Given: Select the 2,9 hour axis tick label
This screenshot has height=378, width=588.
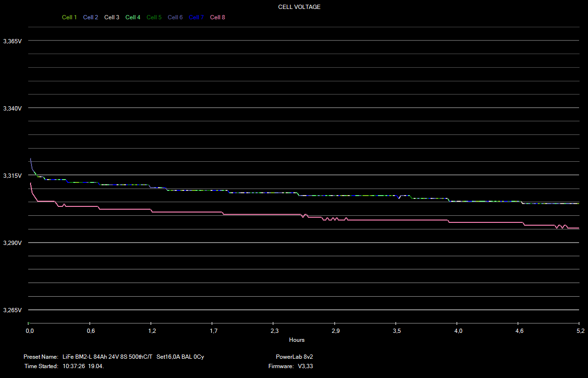Looking at the screenshot, I should [x=335, y=331].
